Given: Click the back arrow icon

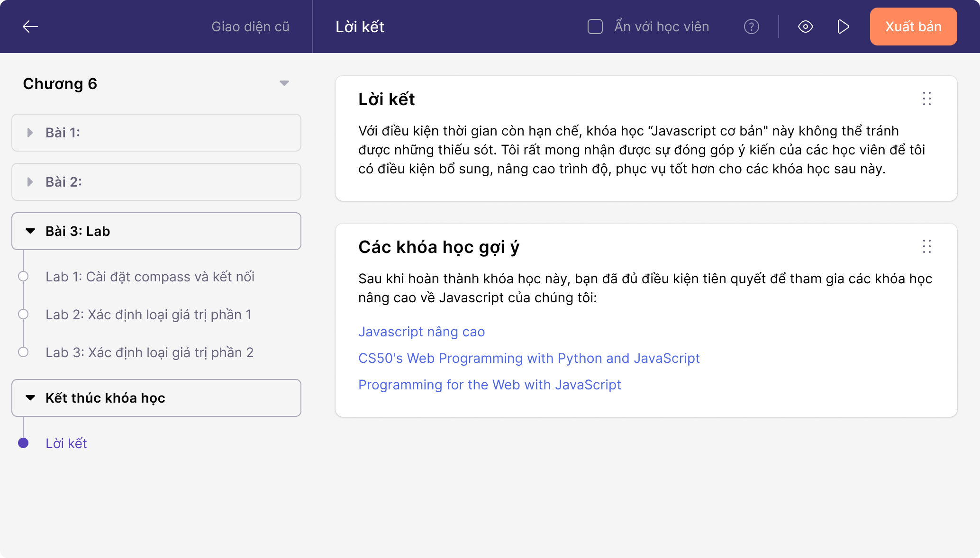Looking at the screenshot, I should click(x=30, y=27).
